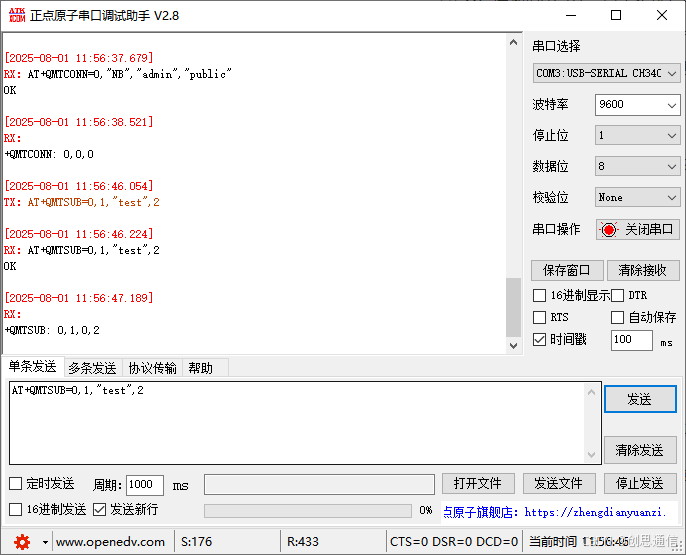Click the timestamp 11:56:37.679 log entry

coord(78,58)
